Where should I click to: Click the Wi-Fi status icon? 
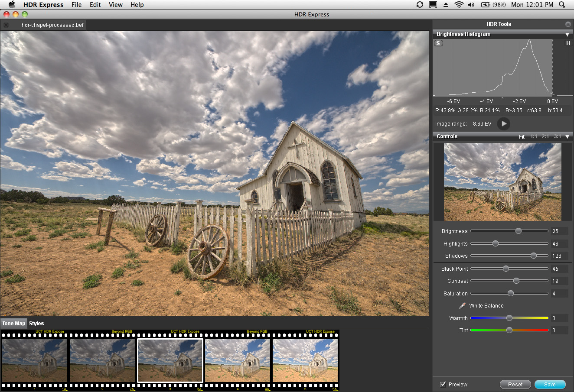click(x=459, y=5)
